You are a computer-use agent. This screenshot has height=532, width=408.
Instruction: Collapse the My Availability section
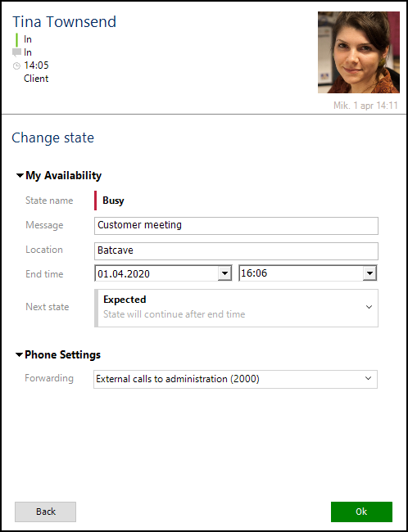tap(20, 176)
